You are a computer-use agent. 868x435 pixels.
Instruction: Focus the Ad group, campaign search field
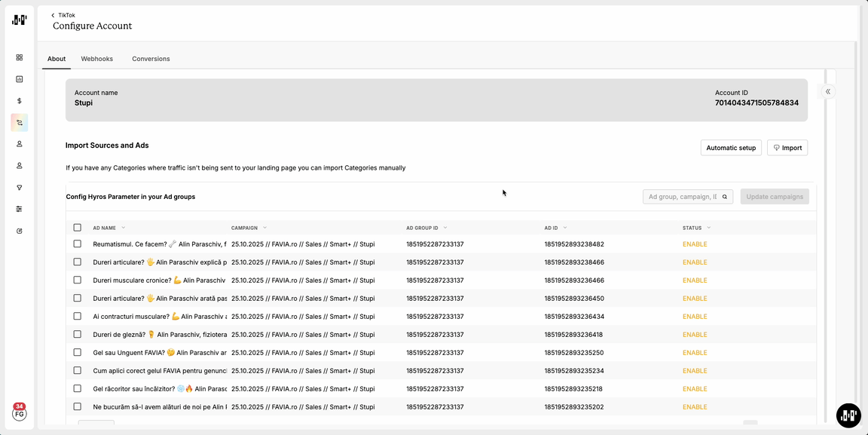(681, 197)
